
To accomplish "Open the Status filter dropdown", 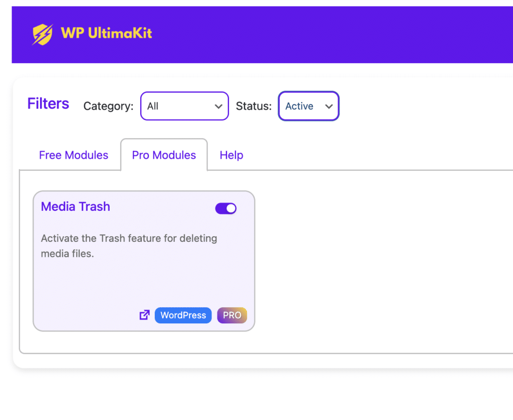I will click(x=309, y=106).
